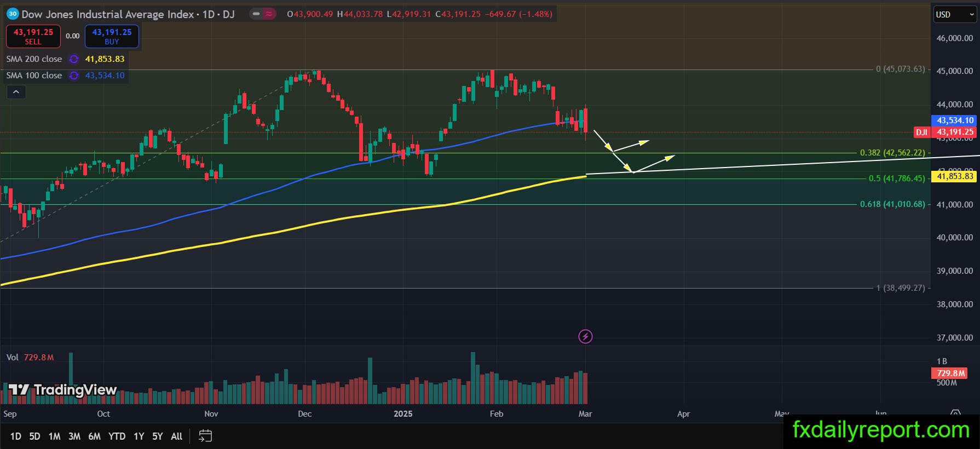Switch the chart to the 5Y range
The height and width of the screenshot is (449, 980).
click(x=158, y=436)
